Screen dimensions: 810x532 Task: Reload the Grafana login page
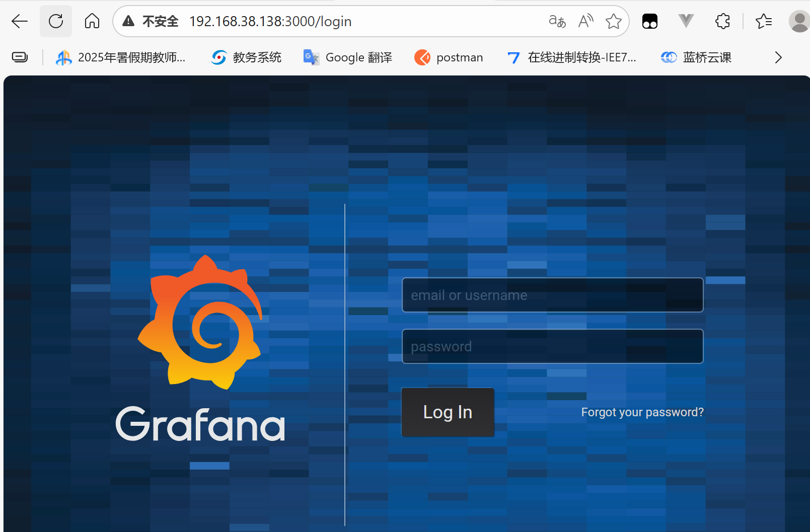tap(56, 21)
